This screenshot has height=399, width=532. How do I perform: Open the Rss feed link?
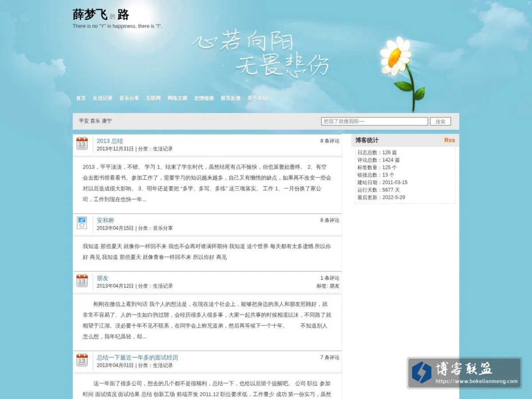(450, 140)
